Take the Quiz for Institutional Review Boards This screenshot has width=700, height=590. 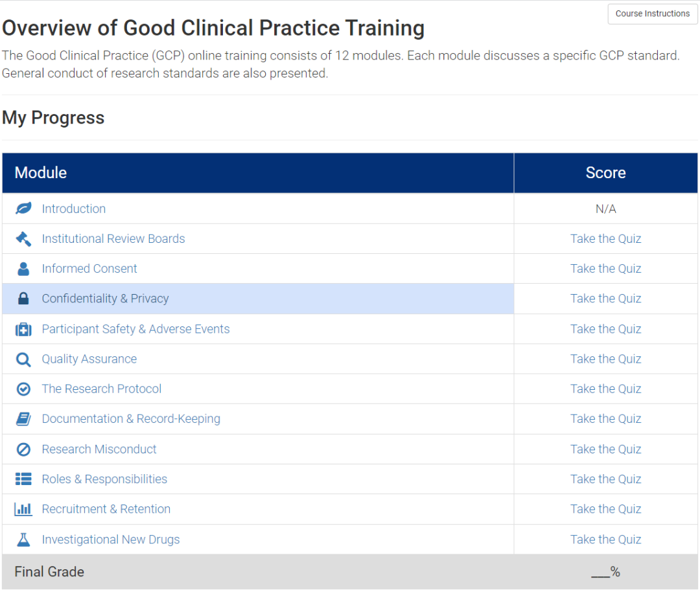605,239
